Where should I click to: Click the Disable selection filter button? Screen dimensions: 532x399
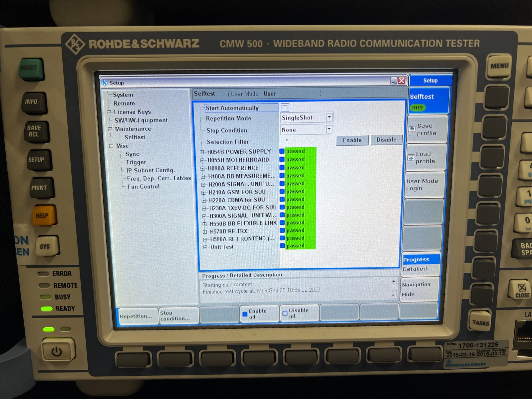(x=386, y=140)
